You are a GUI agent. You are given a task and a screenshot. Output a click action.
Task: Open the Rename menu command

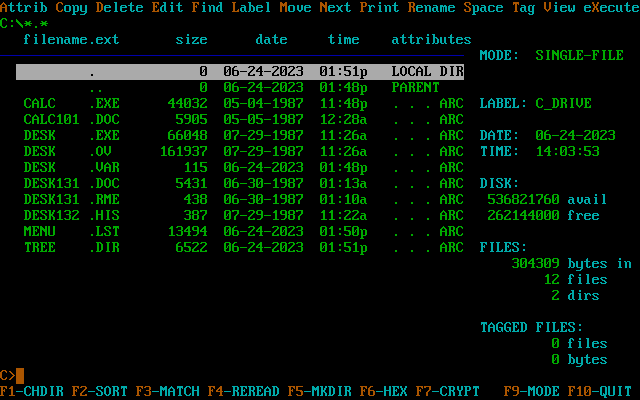[432, 8]
